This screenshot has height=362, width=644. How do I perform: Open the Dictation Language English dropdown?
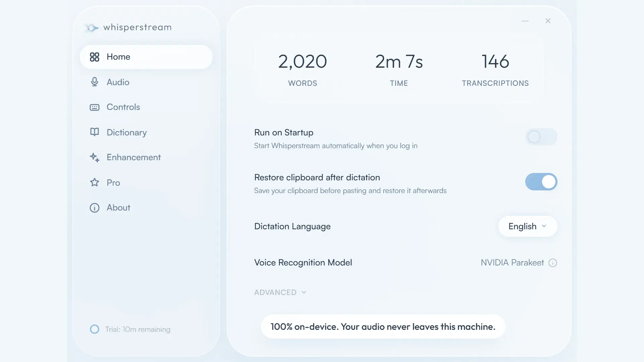(x=528, y=226)
